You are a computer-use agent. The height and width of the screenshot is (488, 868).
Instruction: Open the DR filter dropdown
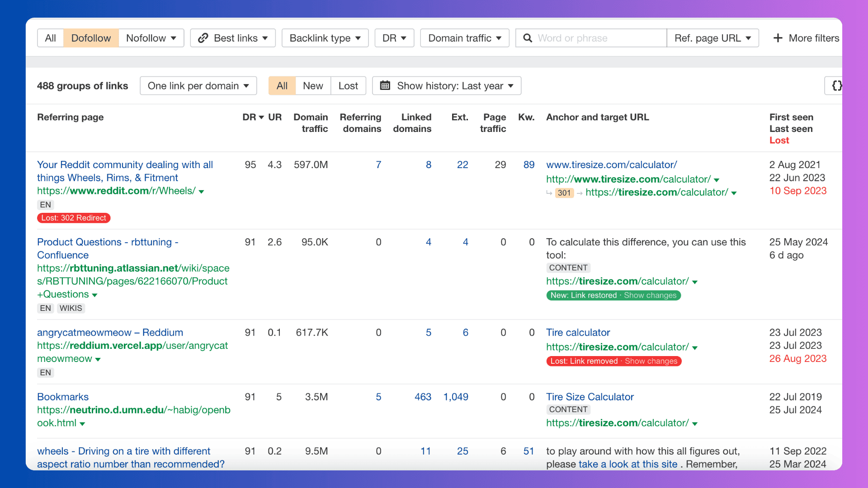point(394,38)
